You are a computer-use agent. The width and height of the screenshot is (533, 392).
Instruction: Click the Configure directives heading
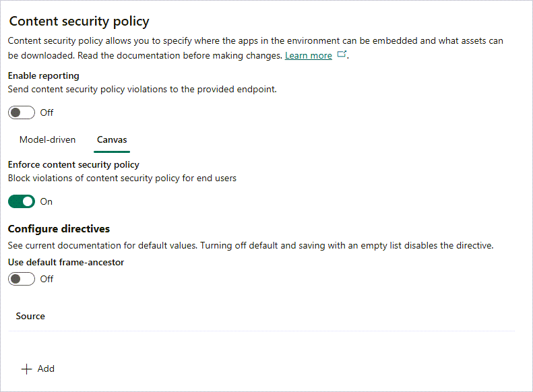(x=59, y=229)
